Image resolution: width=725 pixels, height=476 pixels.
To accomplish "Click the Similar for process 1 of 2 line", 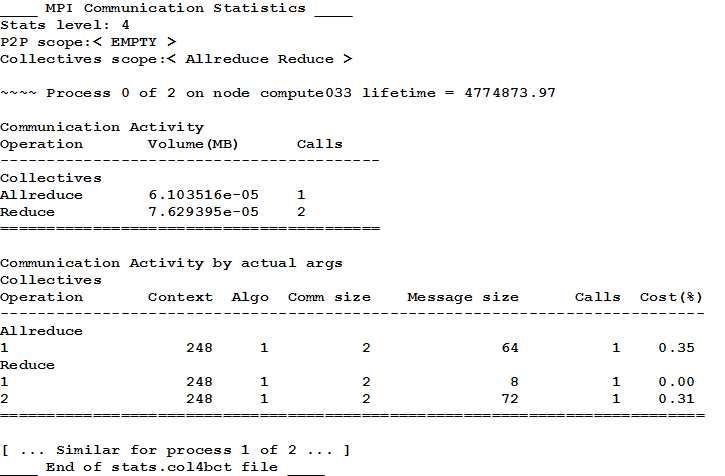I will point(176,450).
